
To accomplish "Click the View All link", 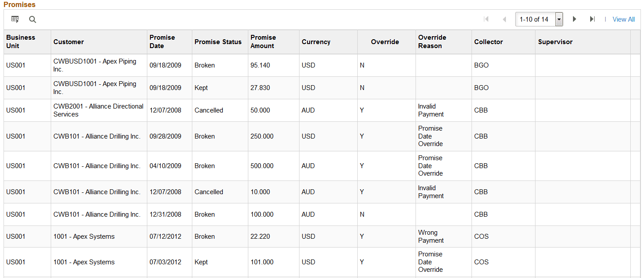I will pos(623,19).
